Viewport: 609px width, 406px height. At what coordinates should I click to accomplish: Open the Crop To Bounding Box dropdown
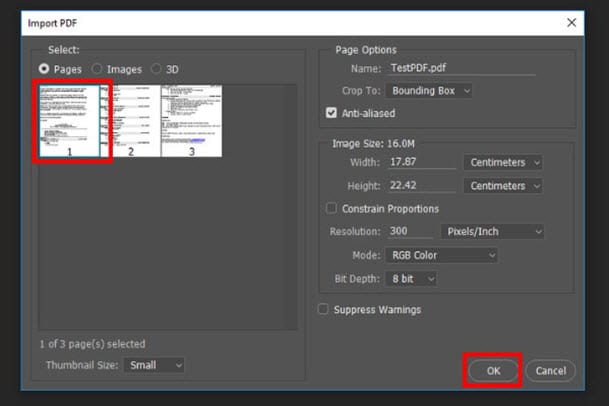click(428, 91)
